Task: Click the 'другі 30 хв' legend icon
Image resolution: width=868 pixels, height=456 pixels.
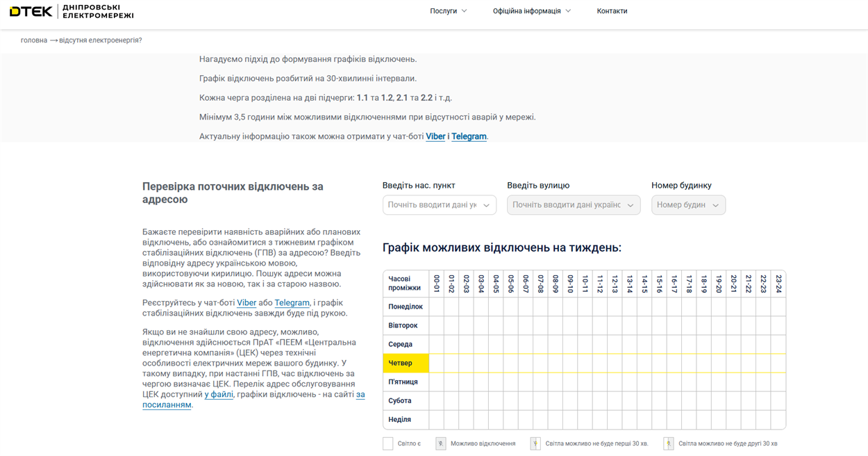Action: tap(668, 443)
